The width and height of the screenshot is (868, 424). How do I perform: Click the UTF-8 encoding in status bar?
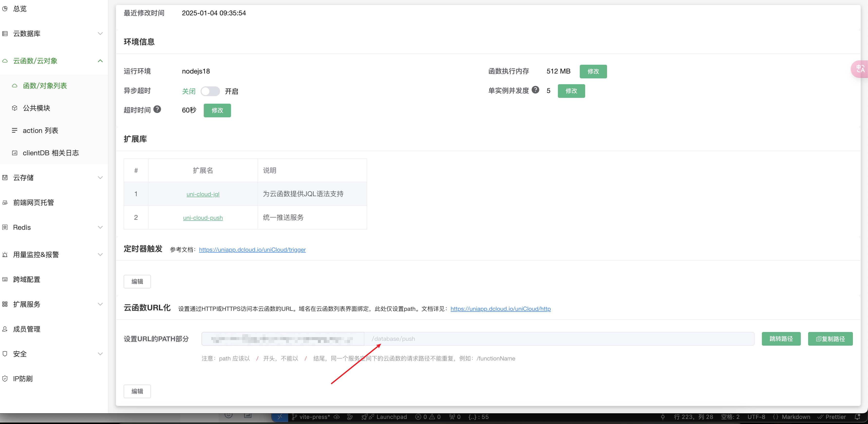point(756,417)
